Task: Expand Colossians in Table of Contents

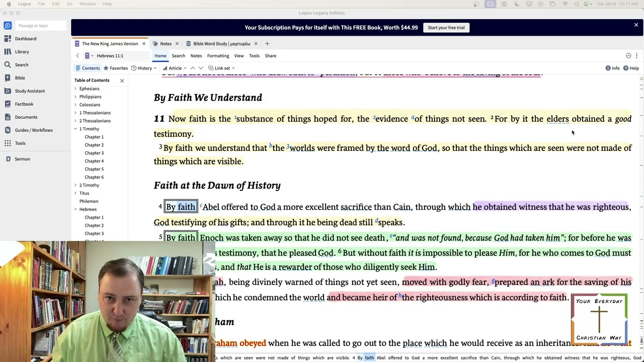Action: pyautogui.click(x=75, y=105)
